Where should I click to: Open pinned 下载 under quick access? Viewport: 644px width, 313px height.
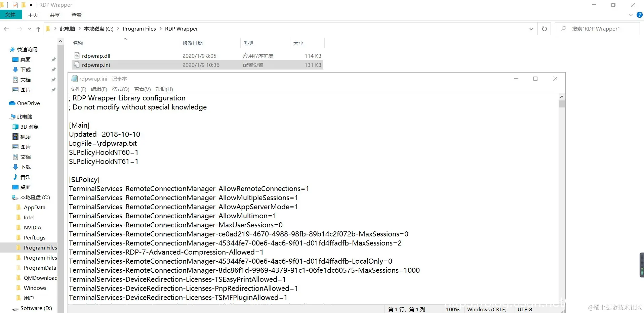pyautogui.click(x=26, y=70)
